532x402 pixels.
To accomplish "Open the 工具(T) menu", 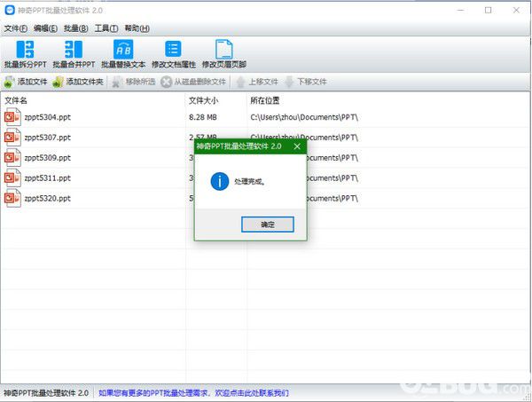I will [106, 28].
